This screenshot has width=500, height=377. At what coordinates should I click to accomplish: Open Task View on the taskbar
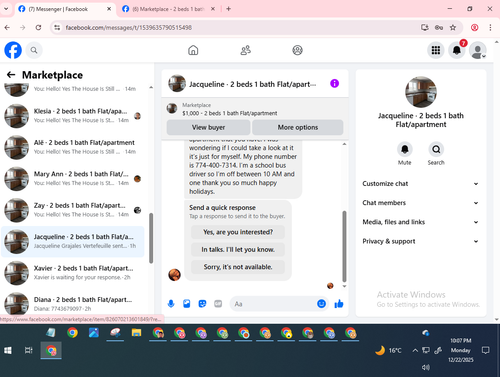coord(29,350)
